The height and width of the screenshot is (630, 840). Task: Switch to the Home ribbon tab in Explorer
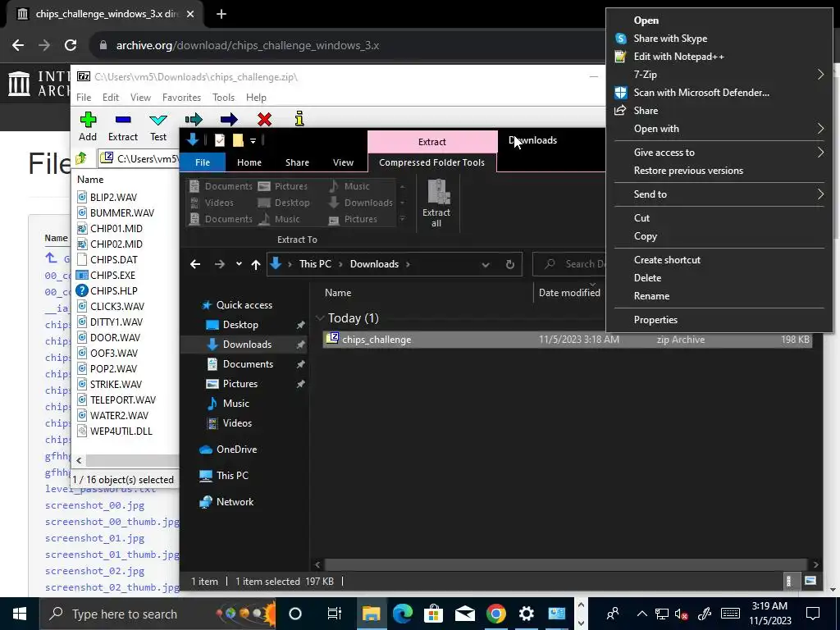tap(249, 162)
